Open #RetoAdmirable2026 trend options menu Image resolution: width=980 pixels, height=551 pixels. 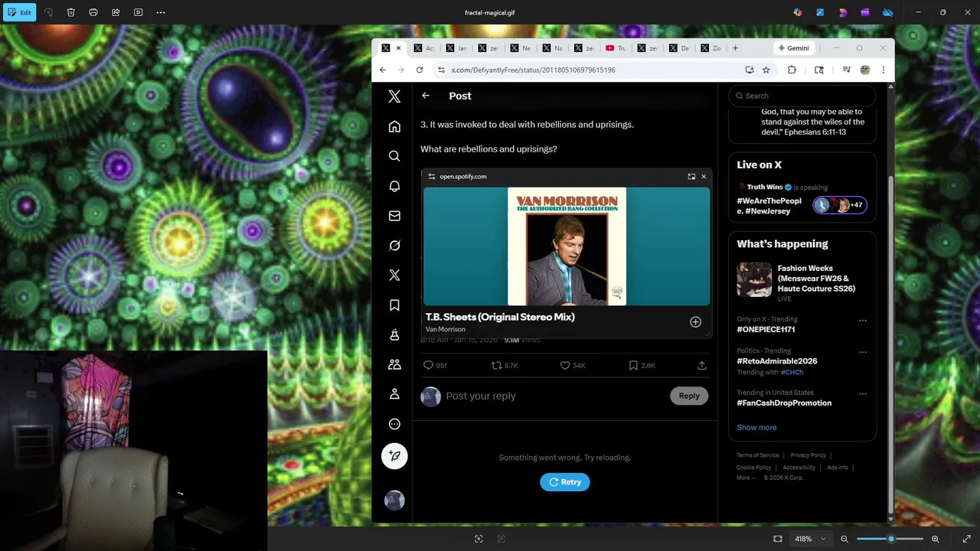pyautogui.click(x=862, y=352)
